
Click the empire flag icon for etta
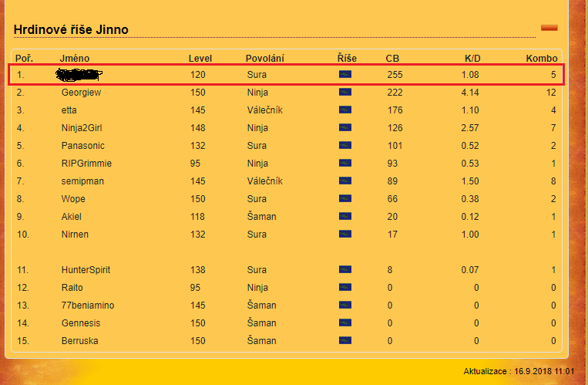345,110
